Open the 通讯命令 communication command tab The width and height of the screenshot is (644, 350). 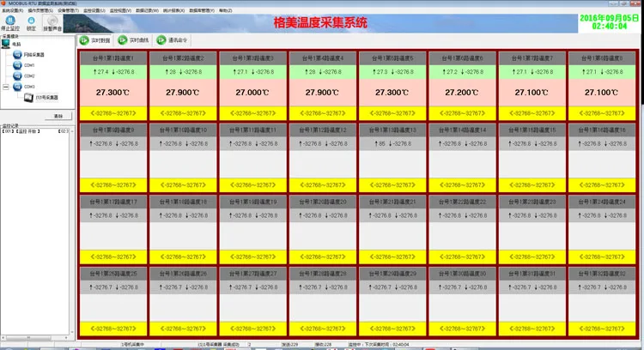click(172, 40)
